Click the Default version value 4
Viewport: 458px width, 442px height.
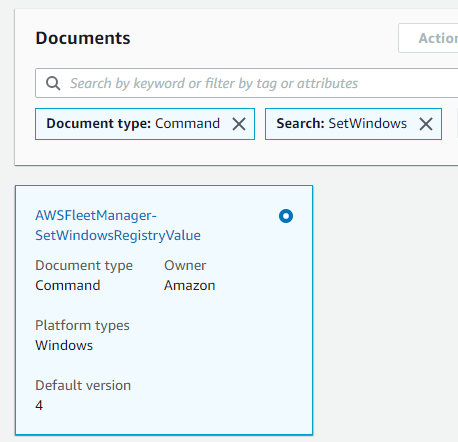pos(39,405)
